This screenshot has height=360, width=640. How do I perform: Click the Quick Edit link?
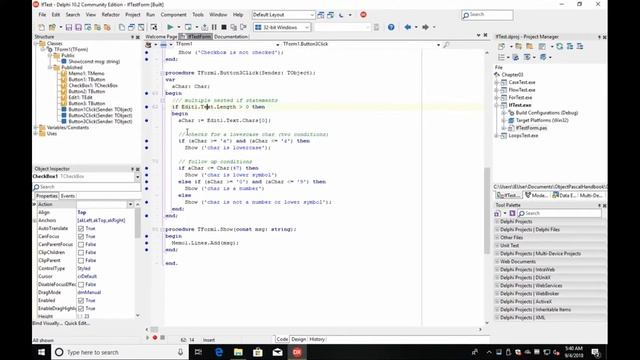78,323
